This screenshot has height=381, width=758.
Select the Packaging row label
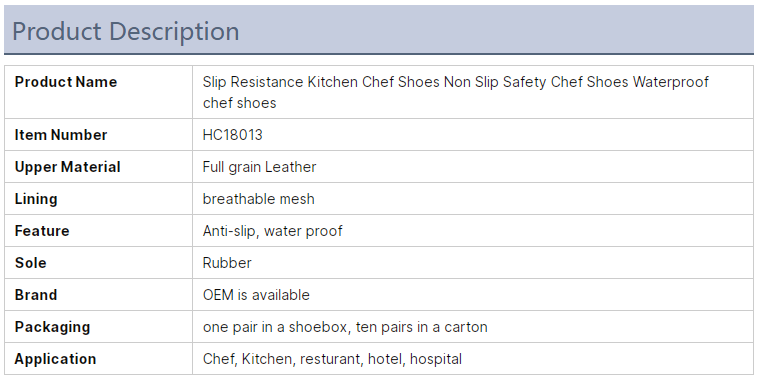tap(52, 327)
